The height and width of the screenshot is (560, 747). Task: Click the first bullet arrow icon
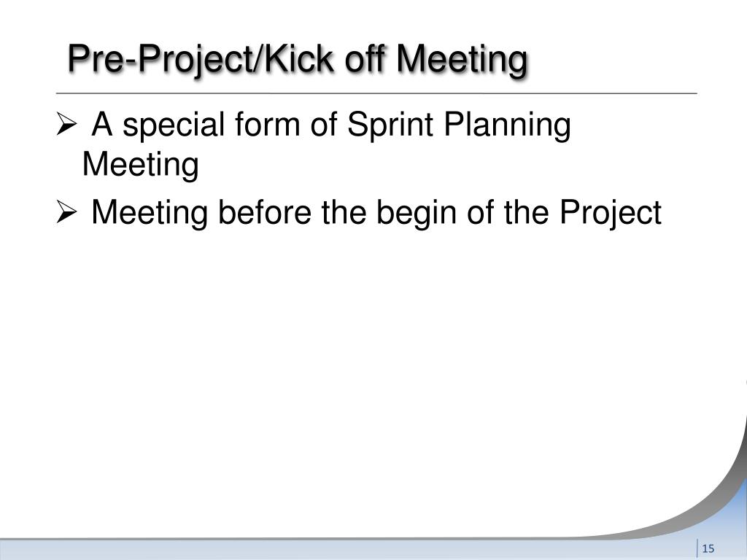64,128
